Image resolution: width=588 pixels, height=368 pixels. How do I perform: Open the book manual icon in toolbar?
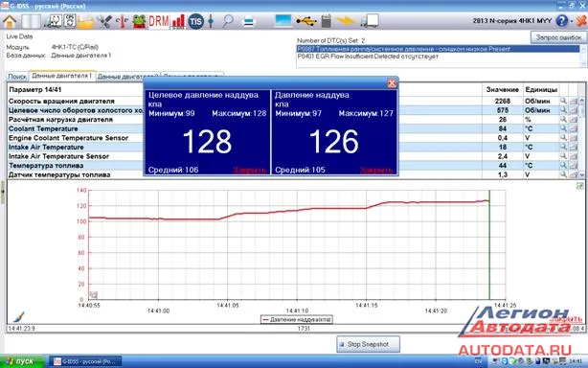pyautogui.click(x=31, y=21)
